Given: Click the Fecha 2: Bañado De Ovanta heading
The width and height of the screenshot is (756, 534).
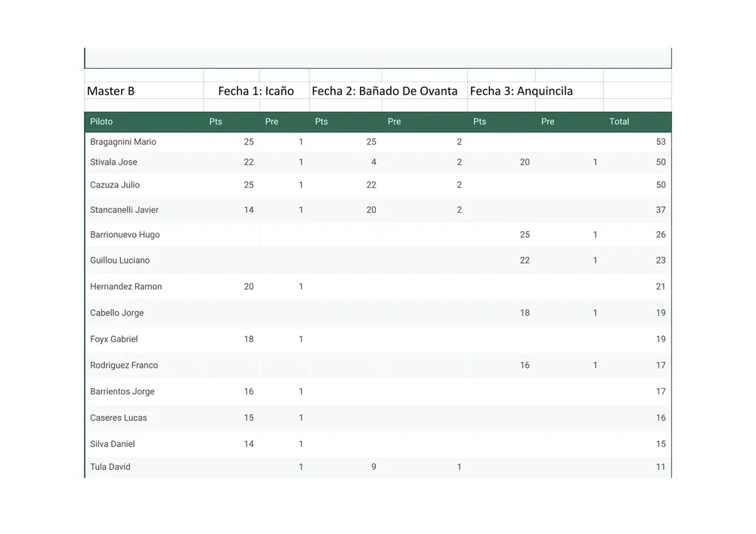Looking at the screenshot, I should tap(384, 91).
